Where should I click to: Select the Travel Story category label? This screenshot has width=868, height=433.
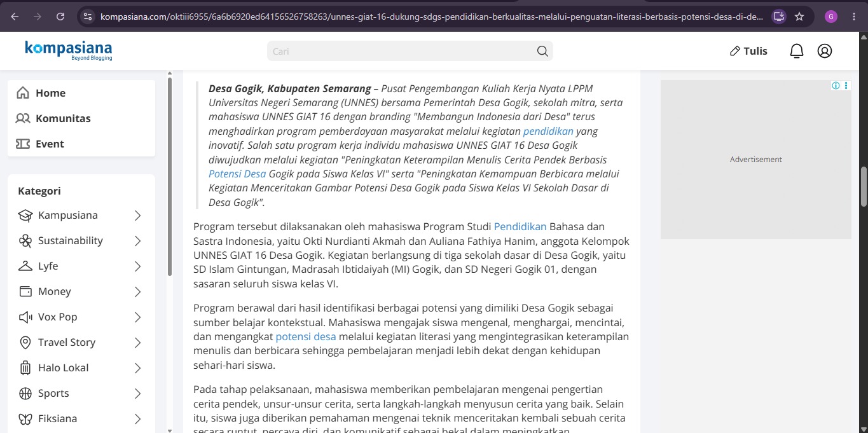pos(67,343)
